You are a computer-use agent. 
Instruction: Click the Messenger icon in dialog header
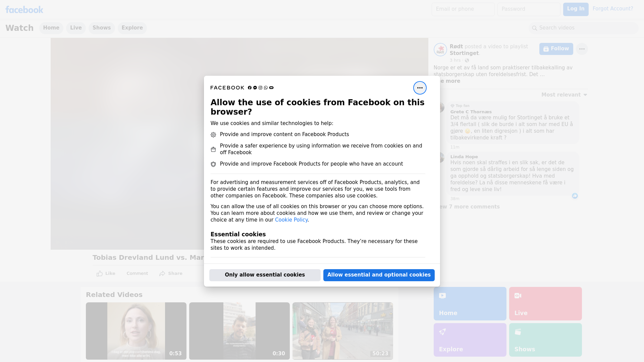click(255, 88)
